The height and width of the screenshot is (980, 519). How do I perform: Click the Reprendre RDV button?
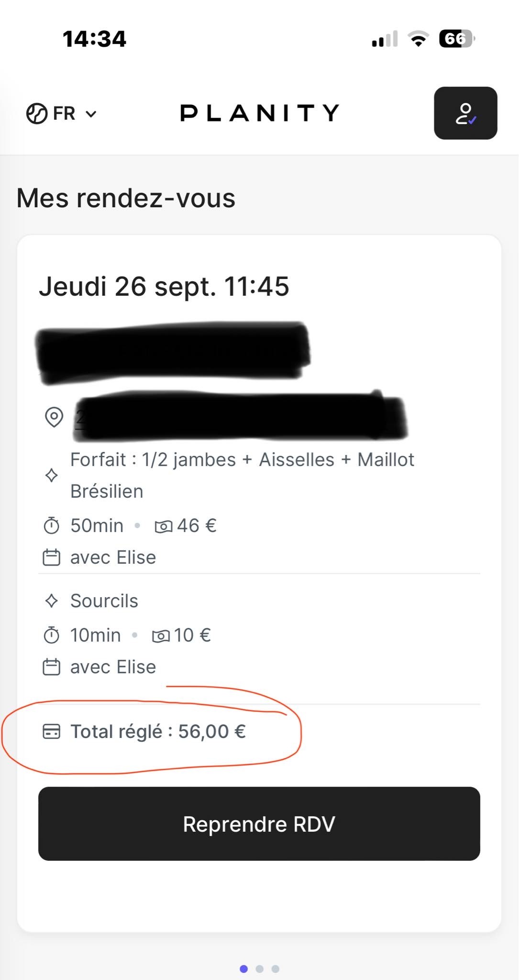tap(259, 824)
